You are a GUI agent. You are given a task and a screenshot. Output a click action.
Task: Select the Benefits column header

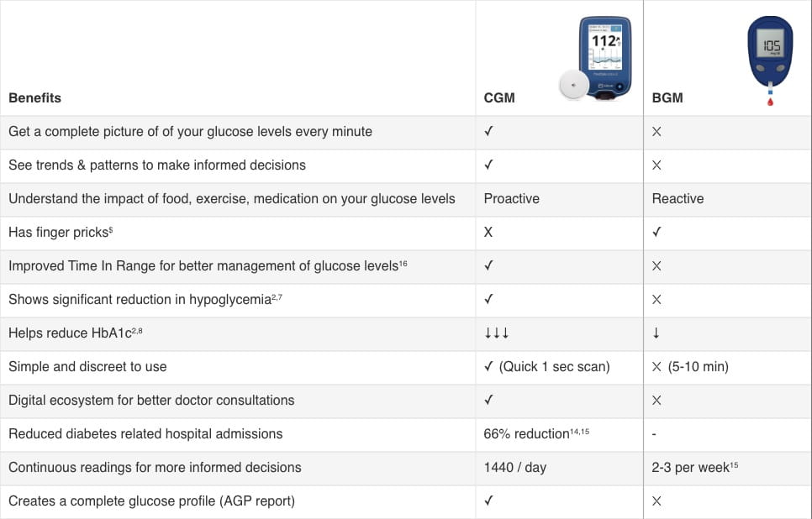(x=34, y=97)
